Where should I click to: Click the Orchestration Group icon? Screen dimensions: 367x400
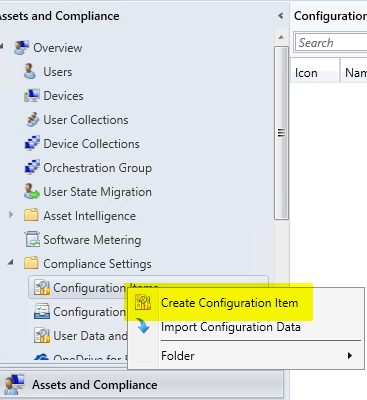coord(32,168)
